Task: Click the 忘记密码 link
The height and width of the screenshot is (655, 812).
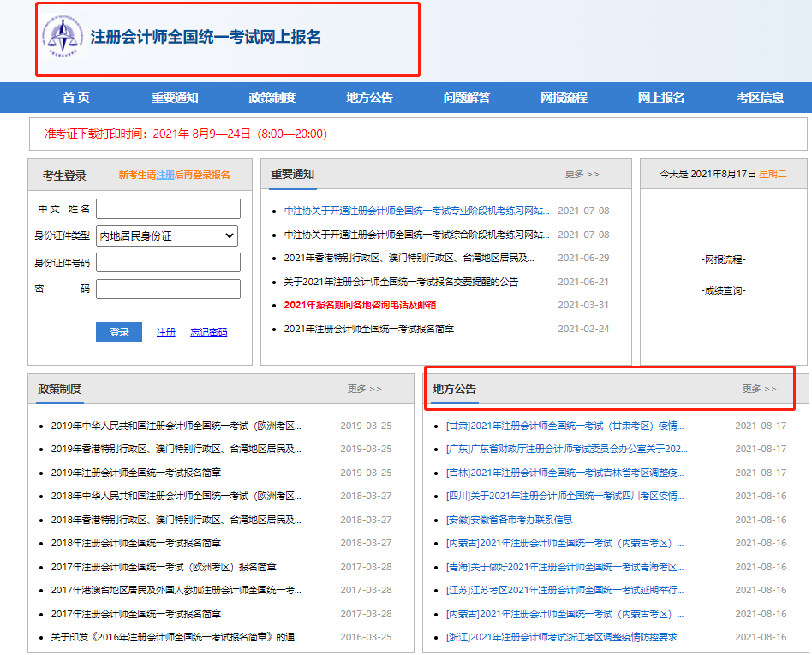Action: pyautogui.click(x=209, y=332)
